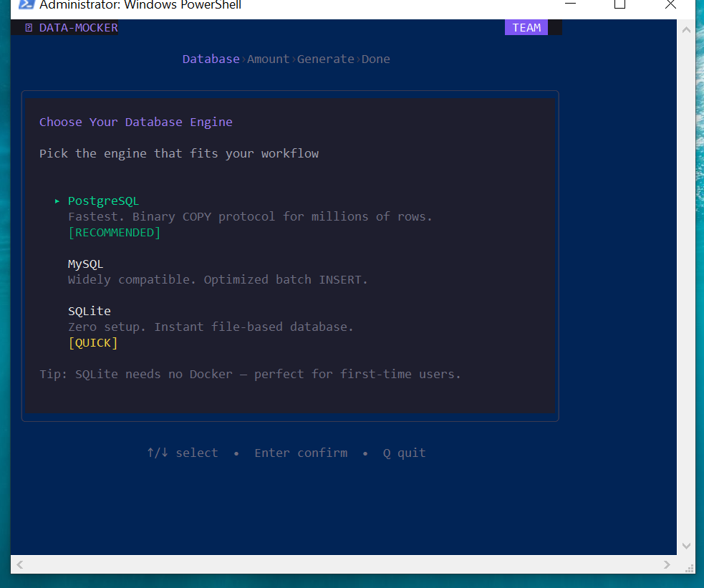
Task: Click the TEAM badge
Action: pos(526,27)
